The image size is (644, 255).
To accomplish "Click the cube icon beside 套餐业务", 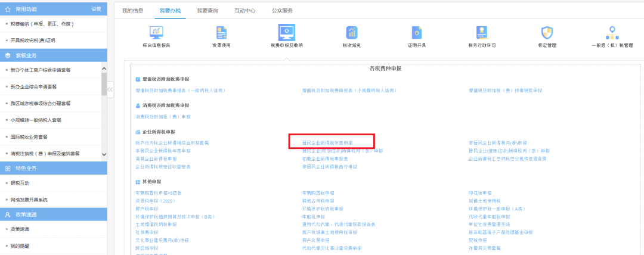I will [8, 55].
